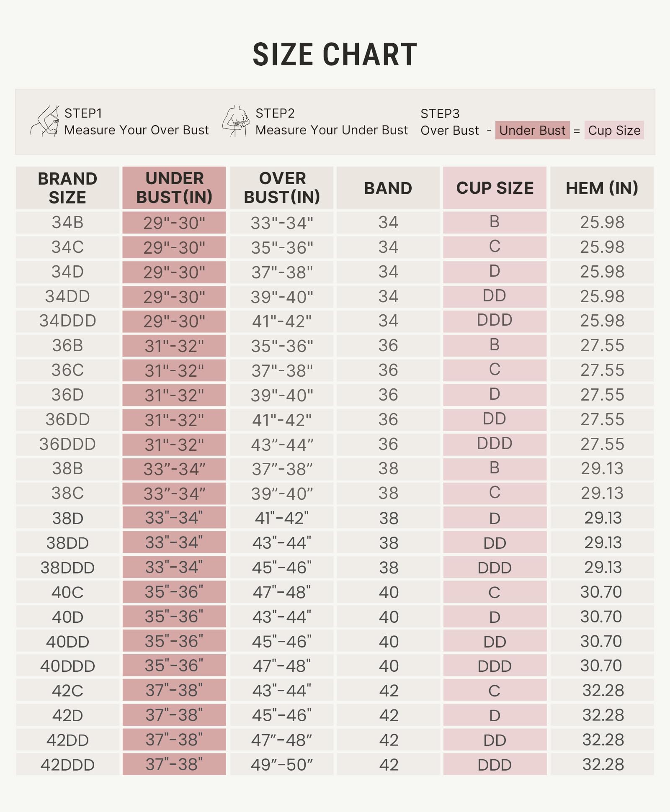Select the 34B brand size cell
Image resolution: width=670 pixels, height=812 pixels.
(x=67, y=222)
